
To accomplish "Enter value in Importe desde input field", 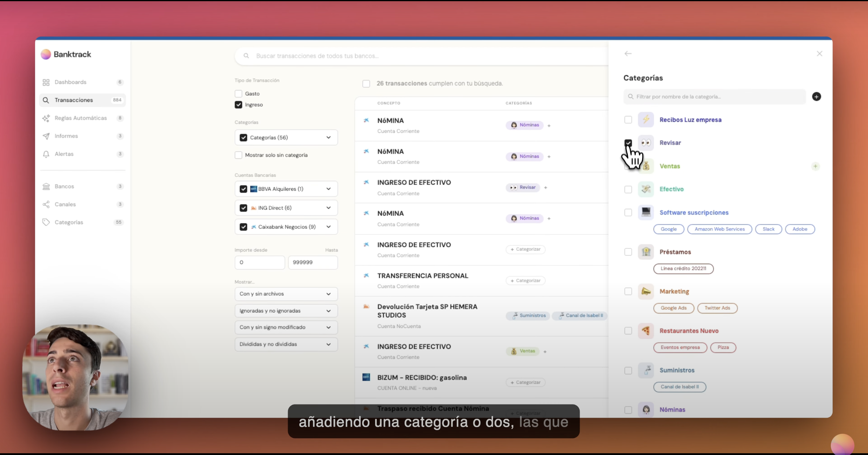I will pyautogui.click(x=259, y=262).
